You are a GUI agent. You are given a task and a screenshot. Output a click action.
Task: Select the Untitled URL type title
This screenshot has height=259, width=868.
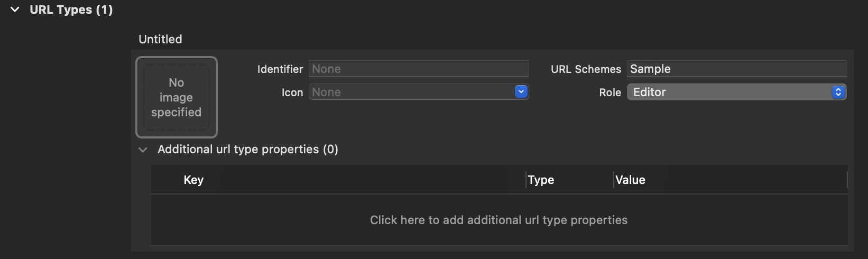160,39
